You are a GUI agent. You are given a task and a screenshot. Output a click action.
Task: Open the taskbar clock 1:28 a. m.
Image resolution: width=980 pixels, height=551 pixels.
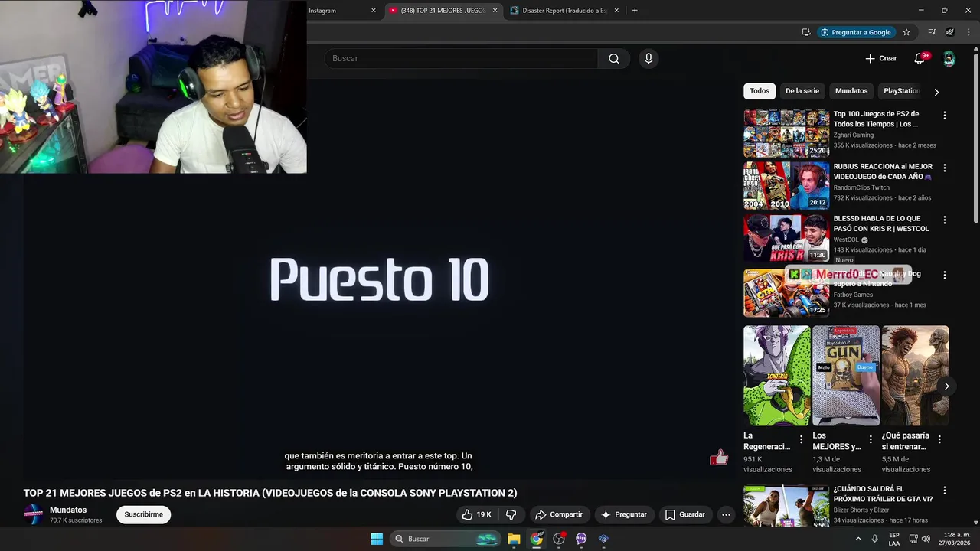click(956, 539)
